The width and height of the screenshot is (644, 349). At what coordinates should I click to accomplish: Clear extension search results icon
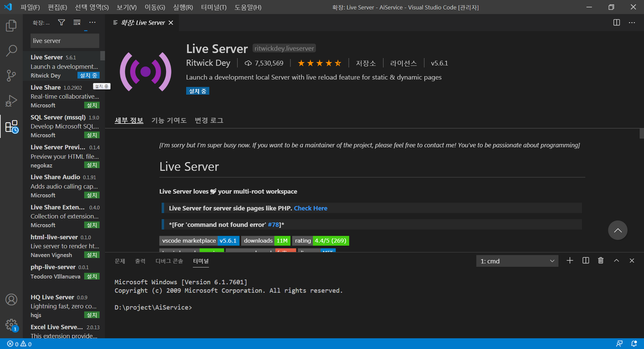pos(77,23)
